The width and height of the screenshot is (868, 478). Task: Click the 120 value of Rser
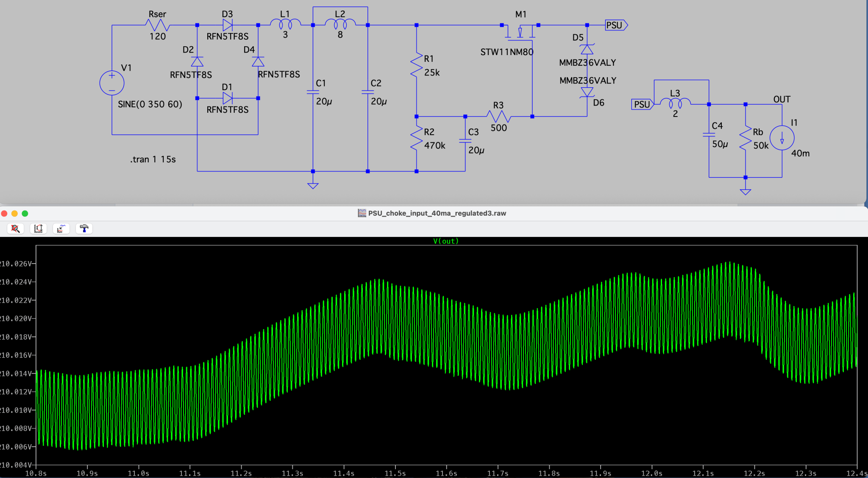[x=158, y=36]
